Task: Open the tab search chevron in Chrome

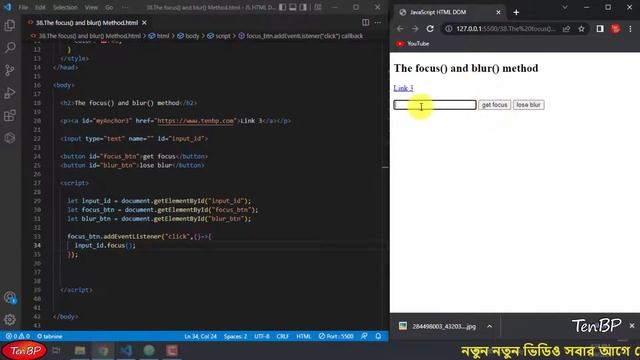Action: click(564, 7)
